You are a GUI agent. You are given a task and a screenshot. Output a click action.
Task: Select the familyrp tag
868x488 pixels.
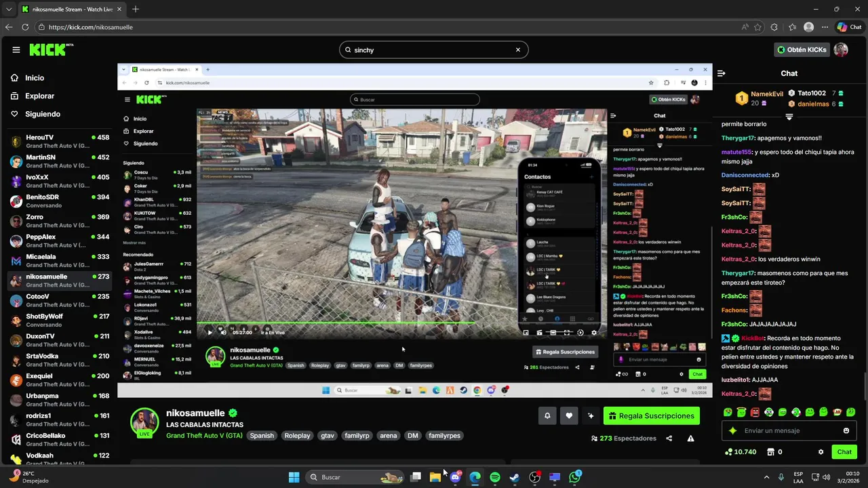tap(357, 436)
